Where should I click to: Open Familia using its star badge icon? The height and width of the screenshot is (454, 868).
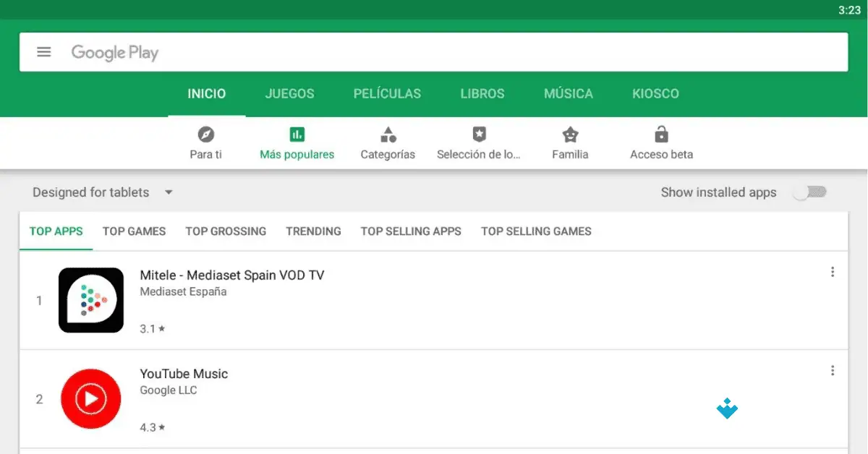point(570,134)
